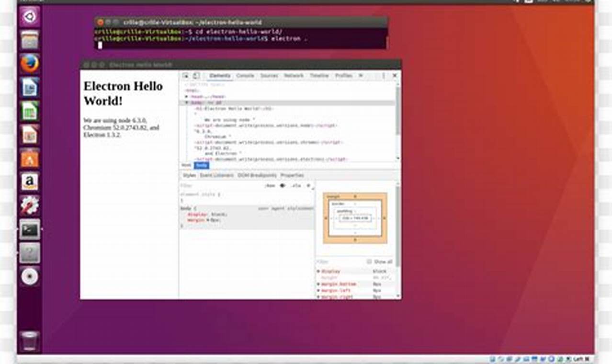Toggle the class editor with .cls button
The image size is (612, 364).
[x=296, y=185]
